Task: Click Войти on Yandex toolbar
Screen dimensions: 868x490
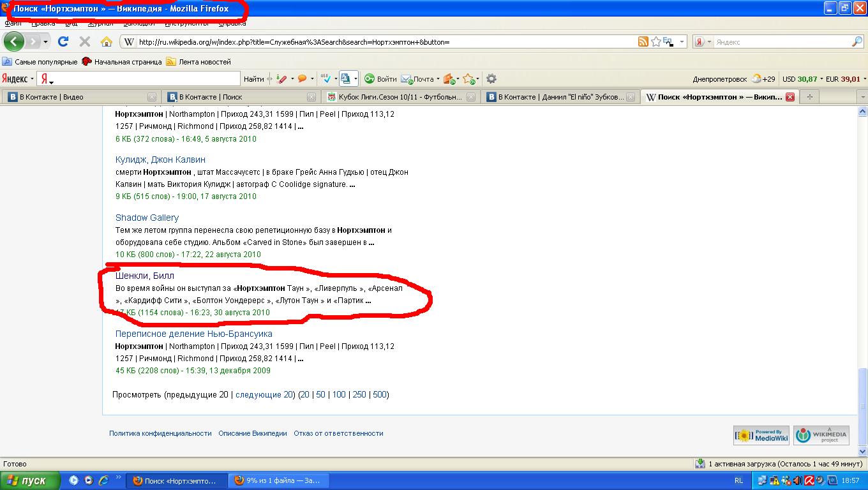Action: pyautogui.click(x=380, y=79)
